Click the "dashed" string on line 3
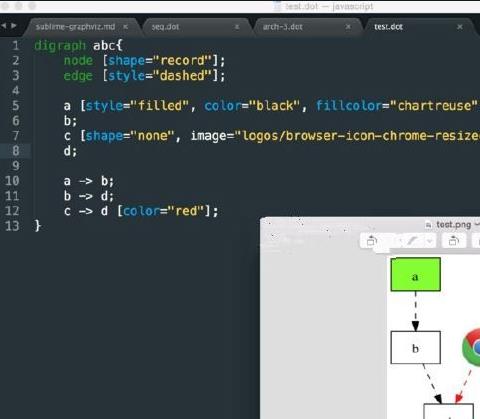 tap(186, 76)
